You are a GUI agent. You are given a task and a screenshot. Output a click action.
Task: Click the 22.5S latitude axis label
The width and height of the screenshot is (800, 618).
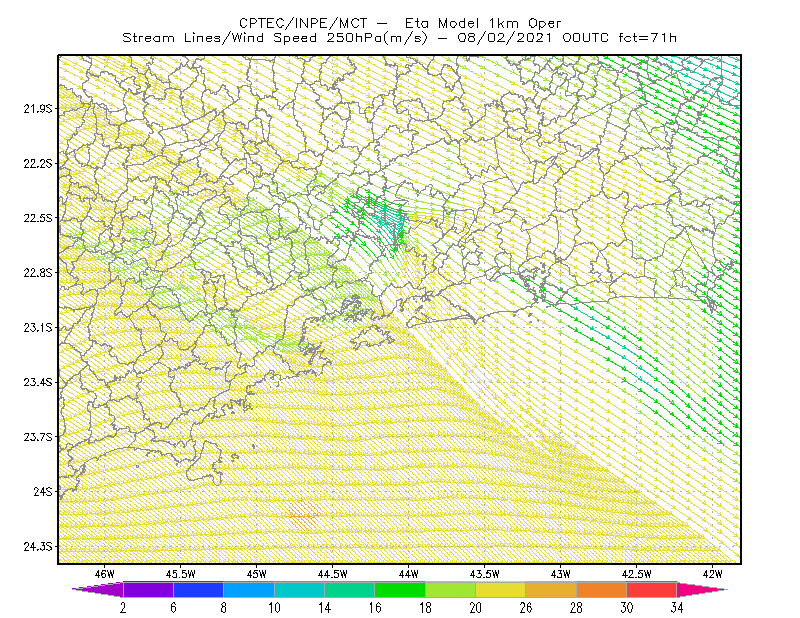(x=38, y=218)
